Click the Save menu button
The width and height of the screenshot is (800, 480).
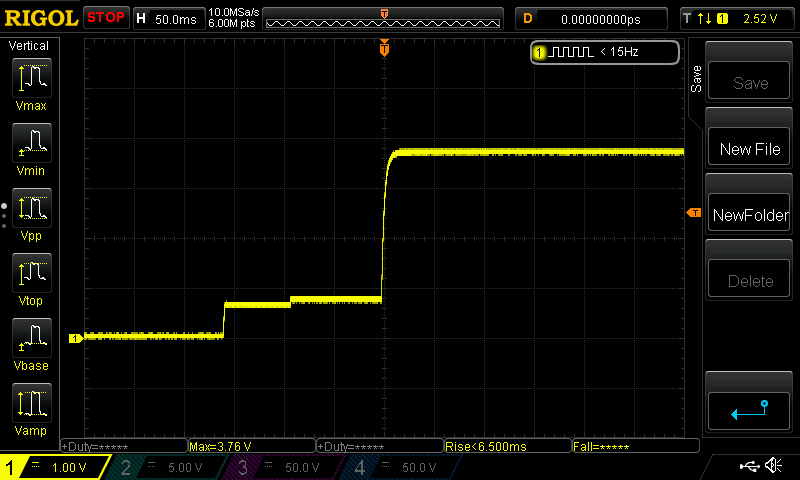[748, 80]
